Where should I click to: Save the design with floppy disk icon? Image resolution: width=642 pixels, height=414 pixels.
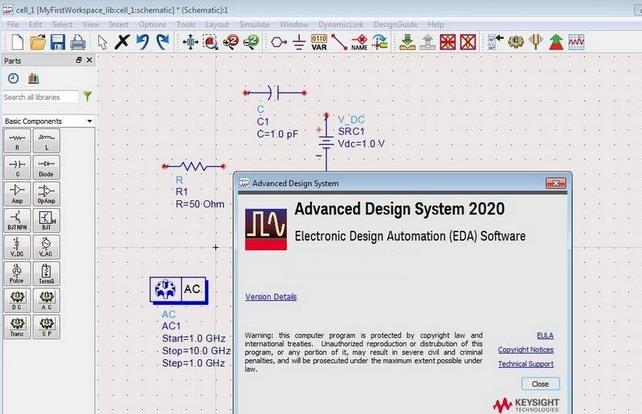(x=58, y=42)
